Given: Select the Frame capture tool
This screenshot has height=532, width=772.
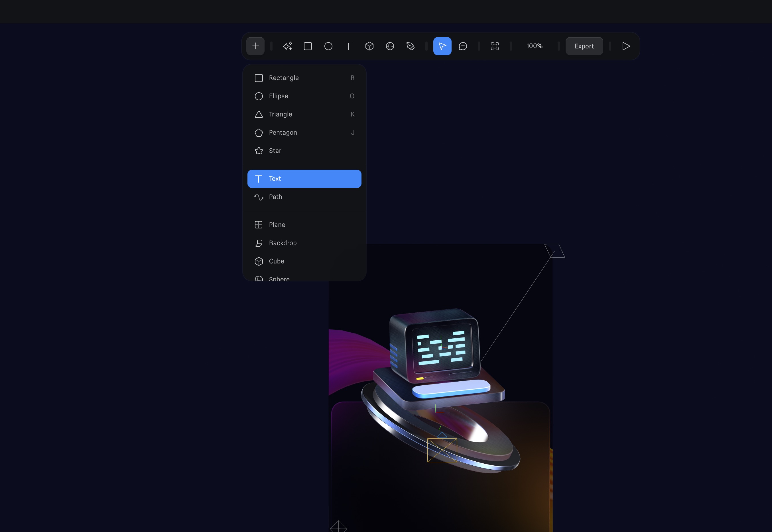Looking at the screenshot, I should tap(495, 46).
